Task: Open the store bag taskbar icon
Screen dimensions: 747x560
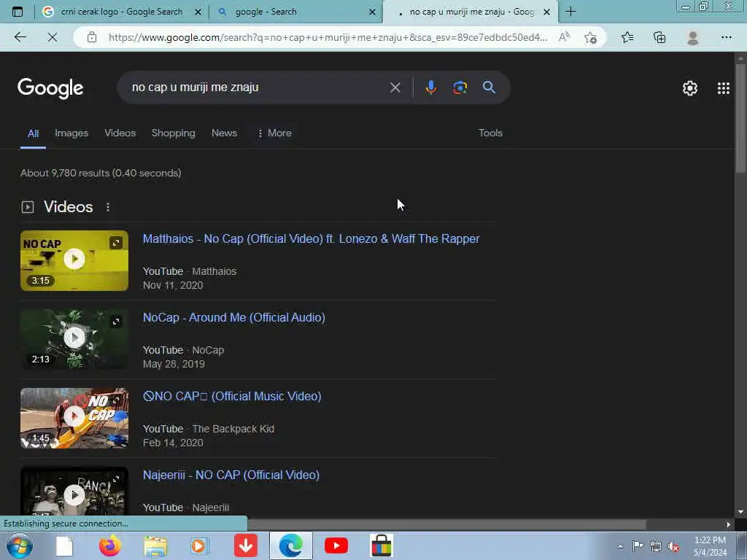Action: point(381,545)
